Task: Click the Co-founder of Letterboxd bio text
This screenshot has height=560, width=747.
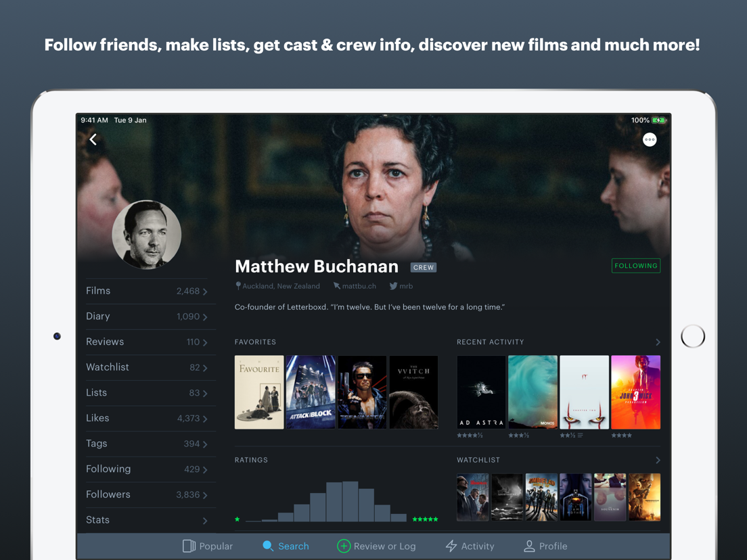Action: [x=369, y=307]
